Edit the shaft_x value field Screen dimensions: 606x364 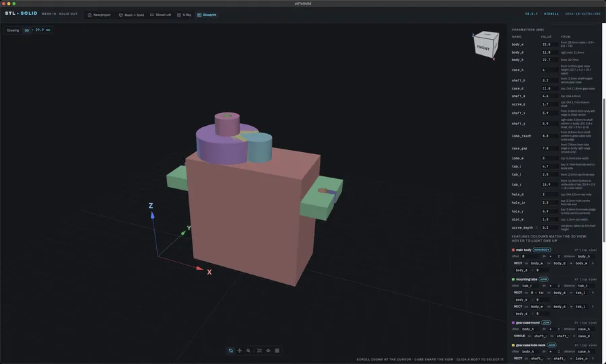(549, 113)
